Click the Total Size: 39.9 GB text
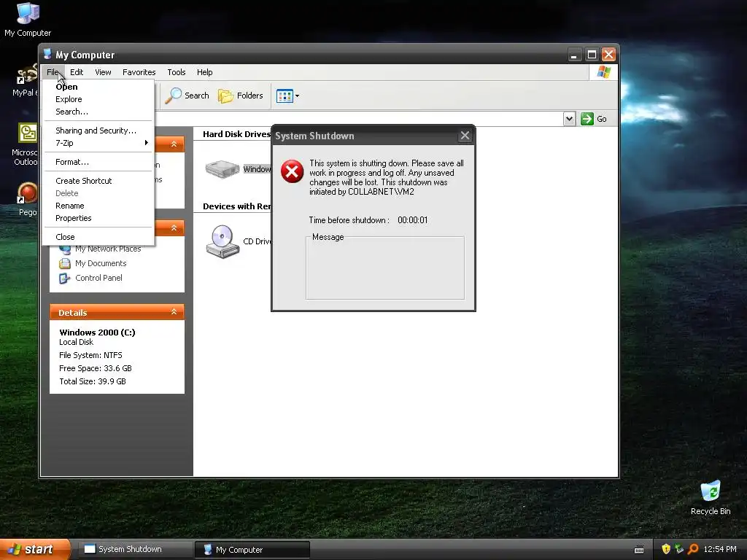747x560 pixels. 93,381
